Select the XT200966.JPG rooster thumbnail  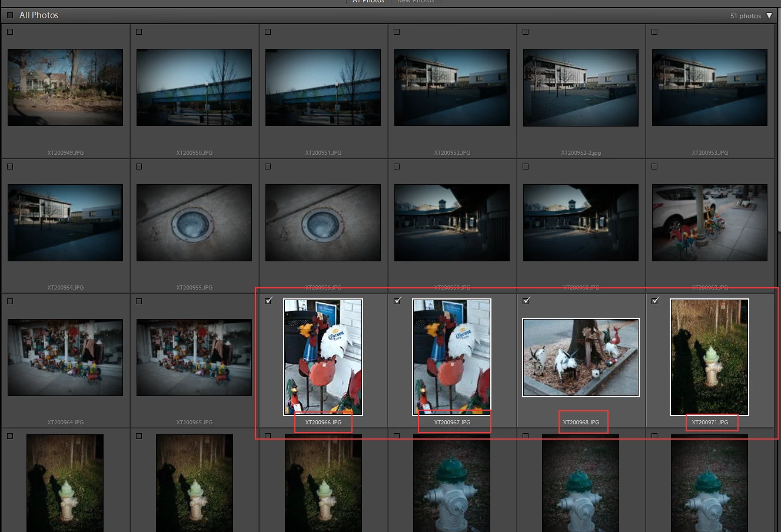323,357
